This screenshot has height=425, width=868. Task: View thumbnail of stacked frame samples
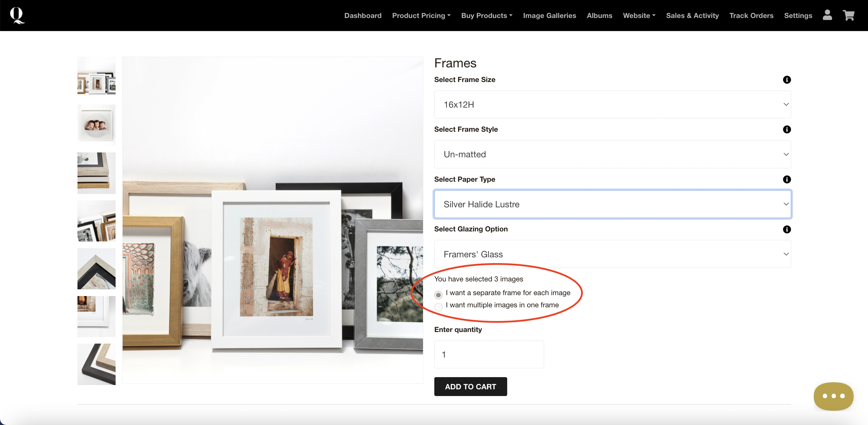(x=96, y=173)
